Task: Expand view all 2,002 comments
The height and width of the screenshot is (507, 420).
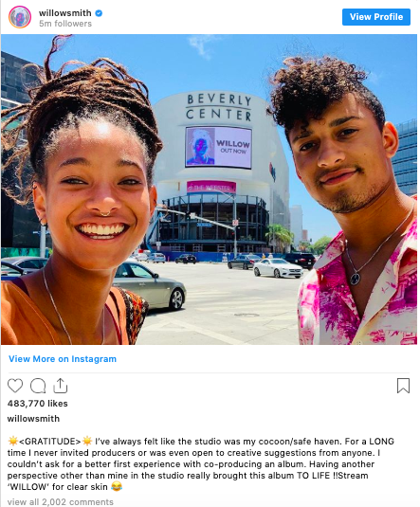Action: tap(61, 502)
